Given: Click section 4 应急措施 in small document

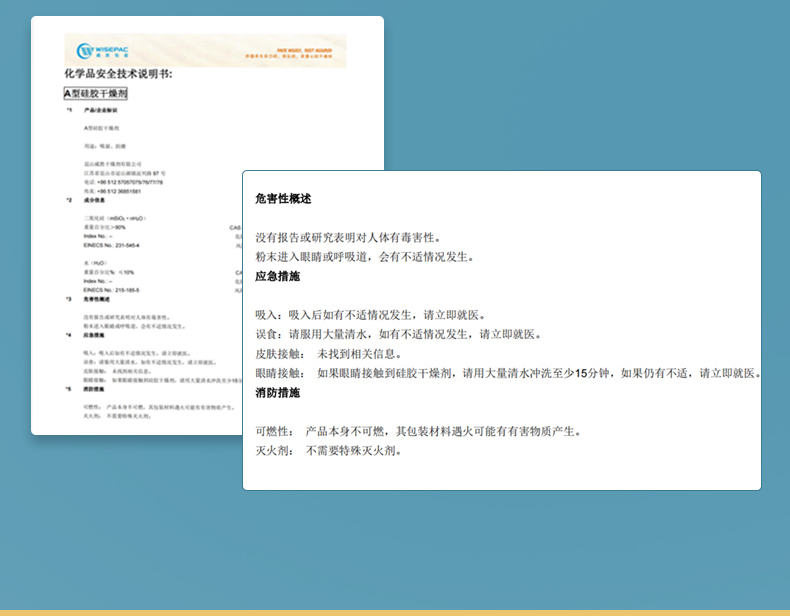Looking at the screenshot, I should pos(96,336).
